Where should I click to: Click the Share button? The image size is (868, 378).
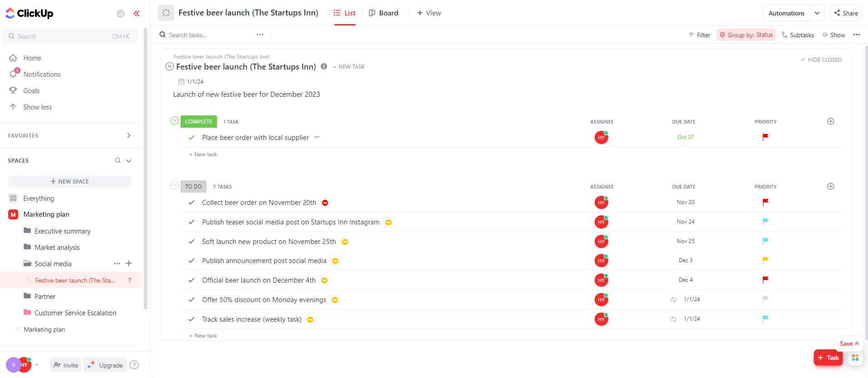tap(846, 13)
